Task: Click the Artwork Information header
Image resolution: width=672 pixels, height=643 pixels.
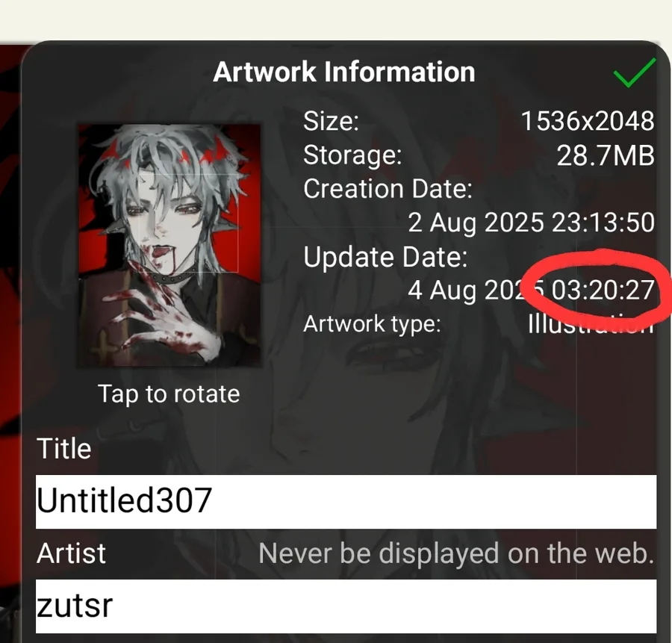Action: 343,72
